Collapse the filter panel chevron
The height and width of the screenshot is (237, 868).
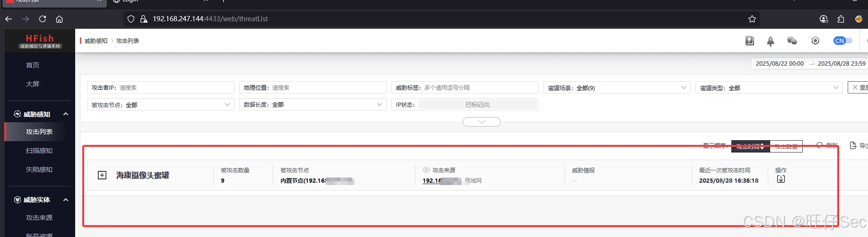tap(482, 122)
